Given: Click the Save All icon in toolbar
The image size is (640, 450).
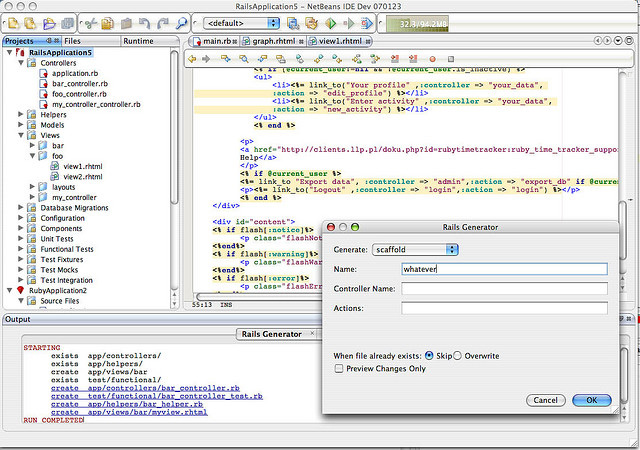Looking at the screenshot, I should point(67,22).
